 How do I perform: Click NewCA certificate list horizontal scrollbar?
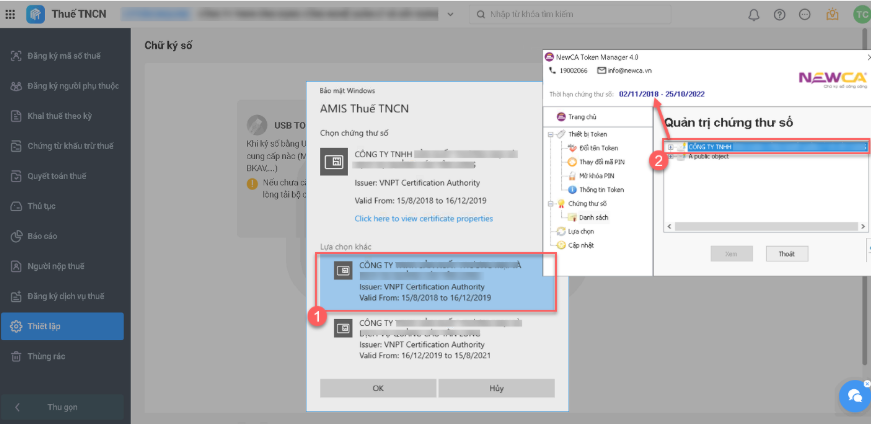766,227
